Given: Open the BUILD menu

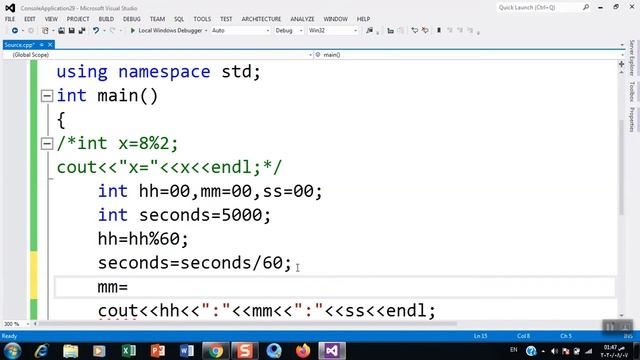Looking at the screenshot, I should click(x=106, y=19).
